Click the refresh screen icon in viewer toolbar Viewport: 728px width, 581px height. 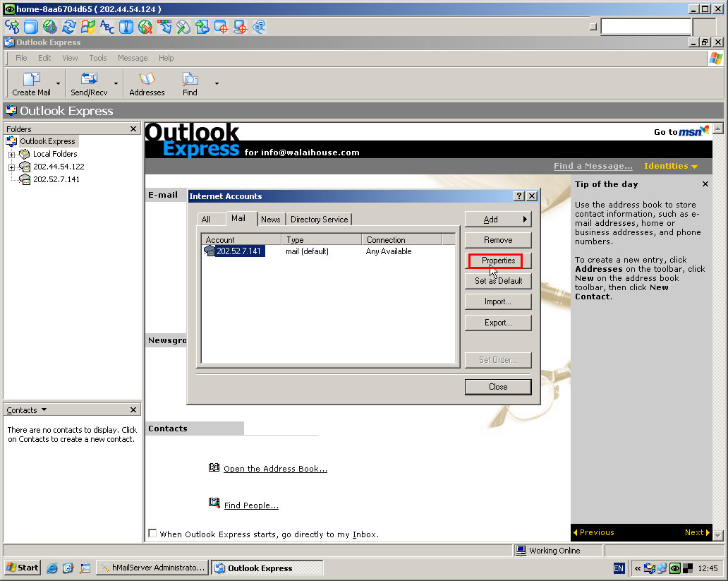[69, 27]
